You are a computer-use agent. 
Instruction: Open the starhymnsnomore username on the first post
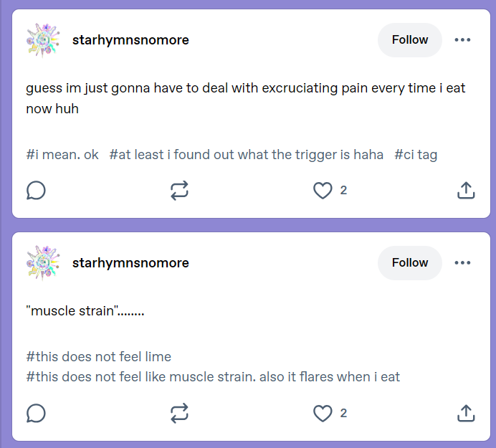click(130, 40)
